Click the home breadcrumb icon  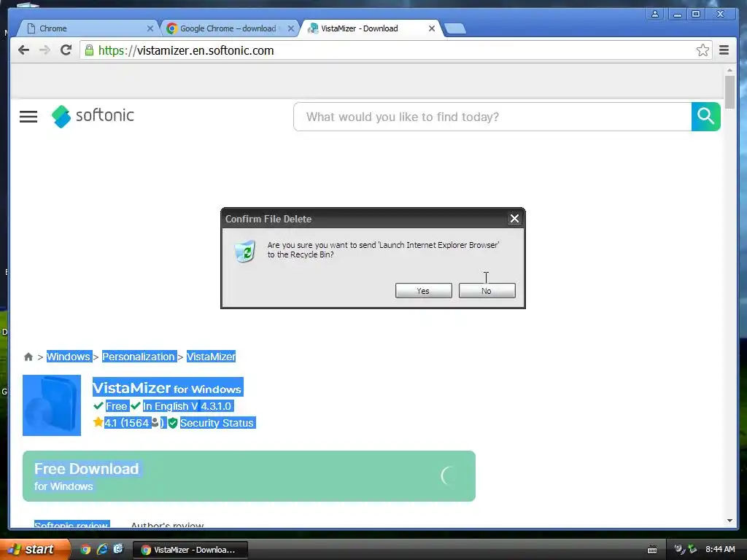coord(28,357)
